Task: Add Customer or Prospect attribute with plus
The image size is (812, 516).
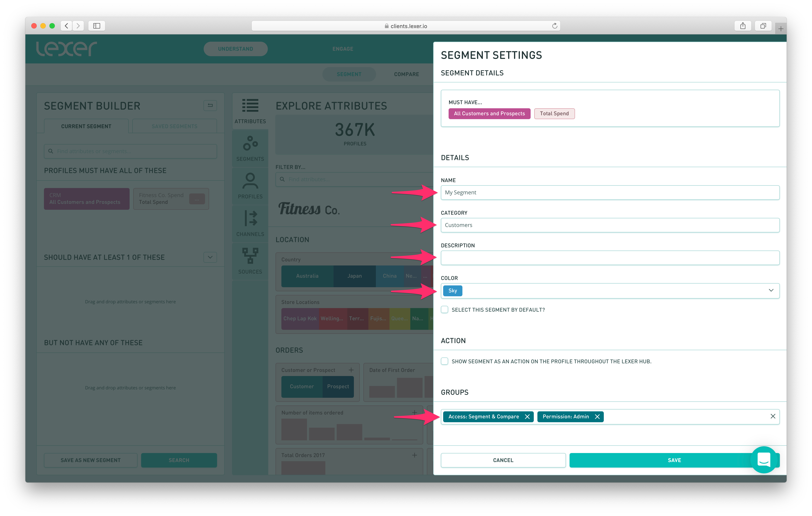Action: 351,370
